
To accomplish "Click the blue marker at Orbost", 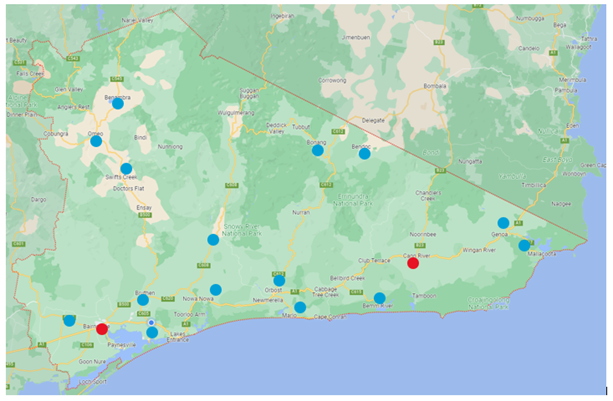I will pyautogui.click(x=279, y=281).
